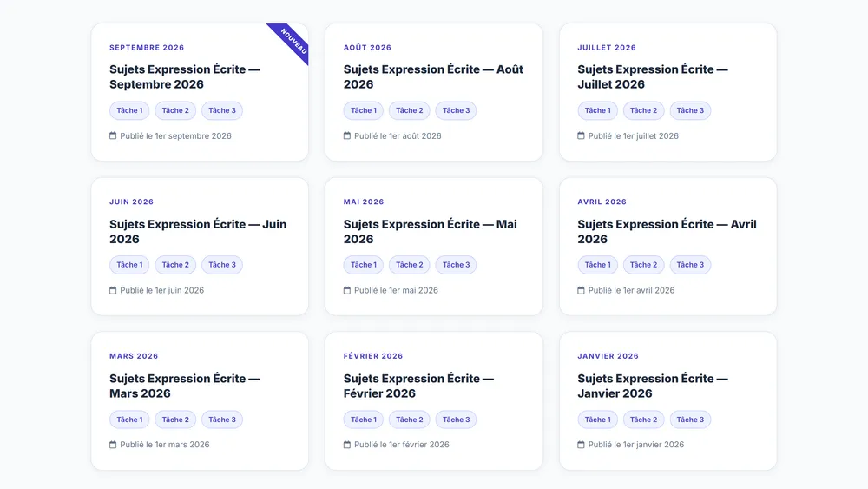Screen dimensions: 868x489
Task: Click Tâche 2 tag in Février 2026 card
Action: [410, 420]
